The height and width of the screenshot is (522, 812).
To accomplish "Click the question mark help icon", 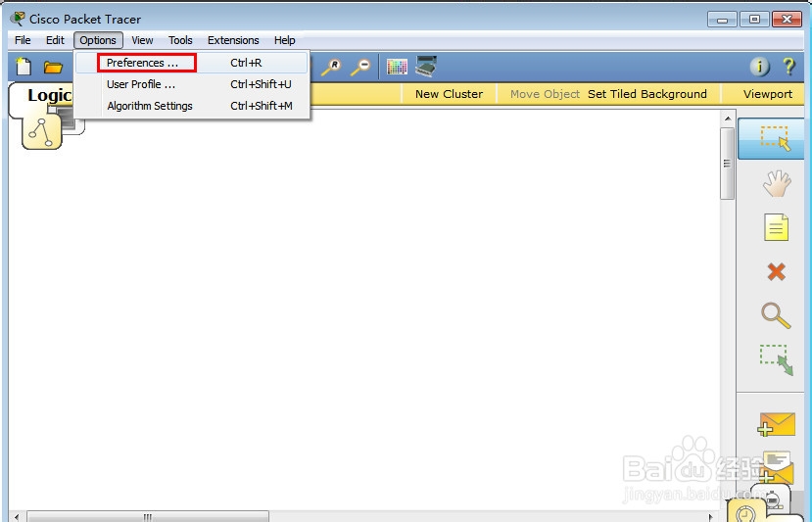I will (x=788, y=67).
